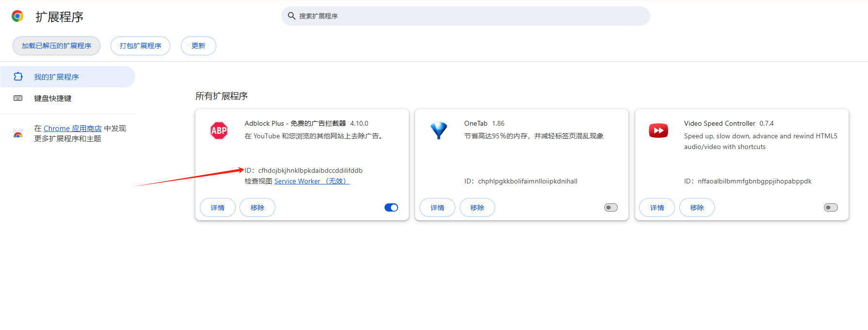Open 键盘快捷键 sidebar item
This screenshot has height=330, width=868.
click(68, 98)
